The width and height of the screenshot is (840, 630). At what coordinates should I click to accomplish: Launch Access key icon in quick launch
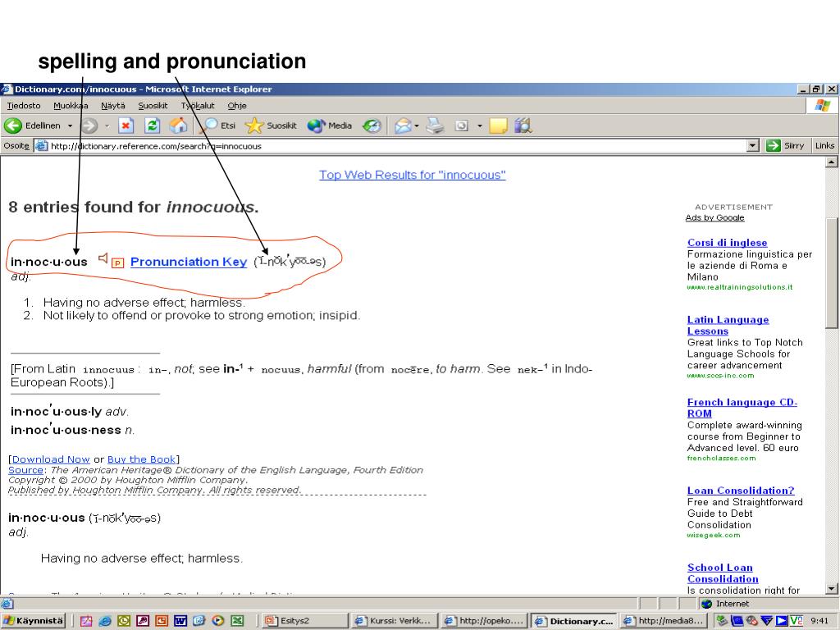coord(143,621)
